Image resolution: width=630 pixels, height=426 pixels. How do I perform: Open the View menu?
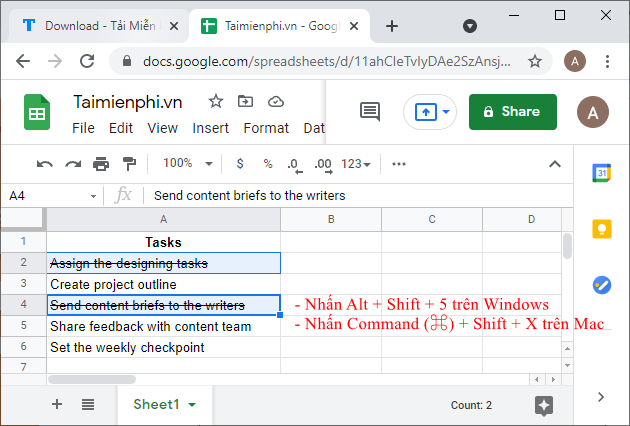pos(162,128)
